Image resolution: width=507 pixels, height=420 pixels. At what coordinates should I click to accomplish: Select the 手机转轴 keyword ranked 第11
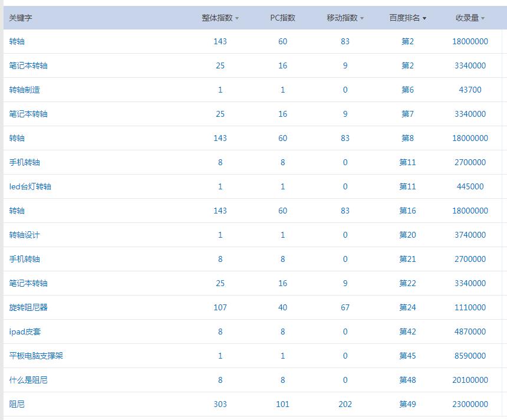click(25, 162)
